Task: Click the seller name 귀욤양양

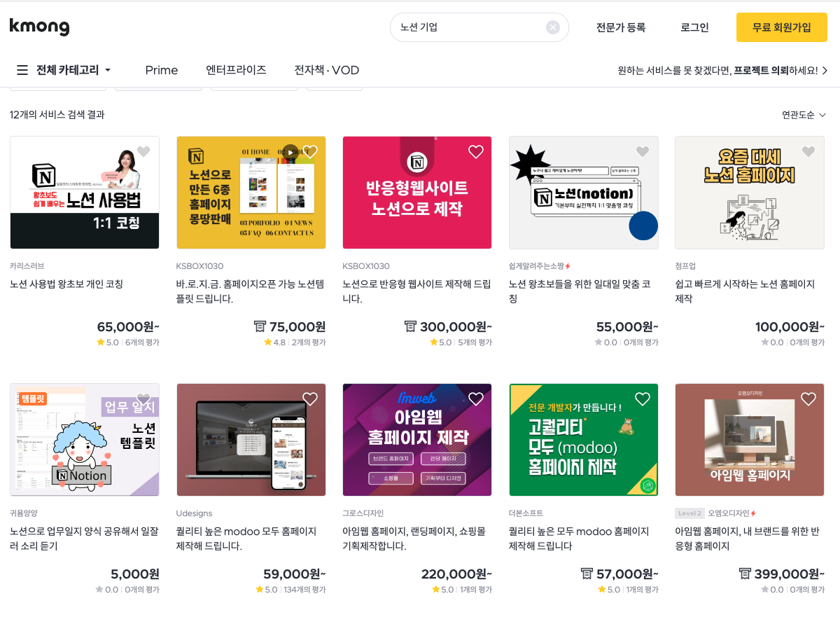Action: click(24, 513)
